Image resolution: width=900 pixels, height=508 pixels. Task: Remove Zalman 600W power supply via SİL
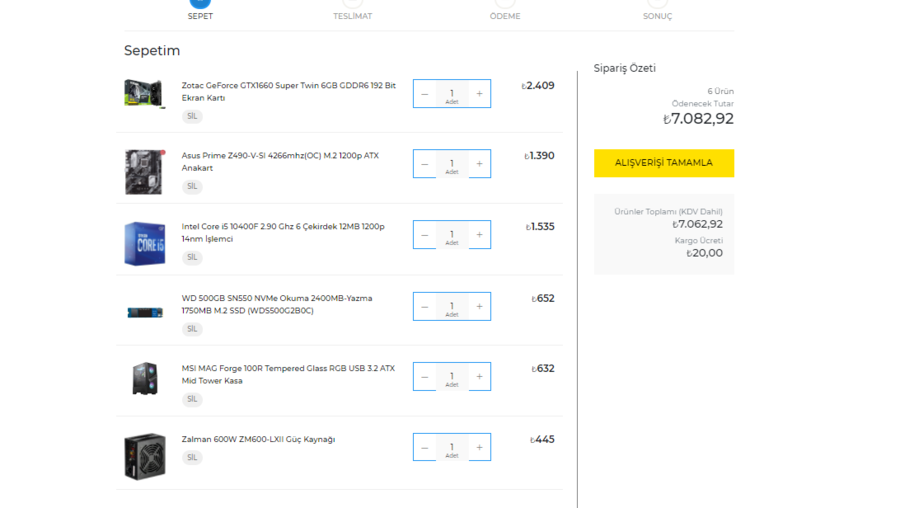[x=192, y=458]
